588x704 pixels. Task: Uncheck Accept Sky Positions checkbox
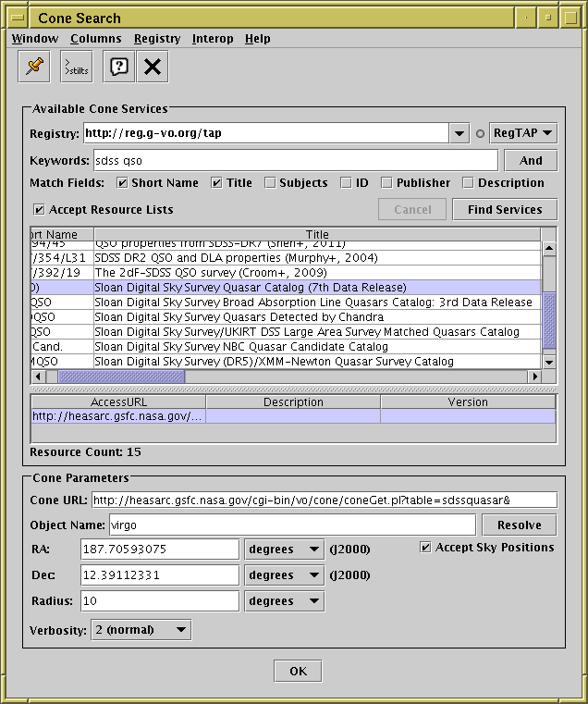click(x=425, y=548)
